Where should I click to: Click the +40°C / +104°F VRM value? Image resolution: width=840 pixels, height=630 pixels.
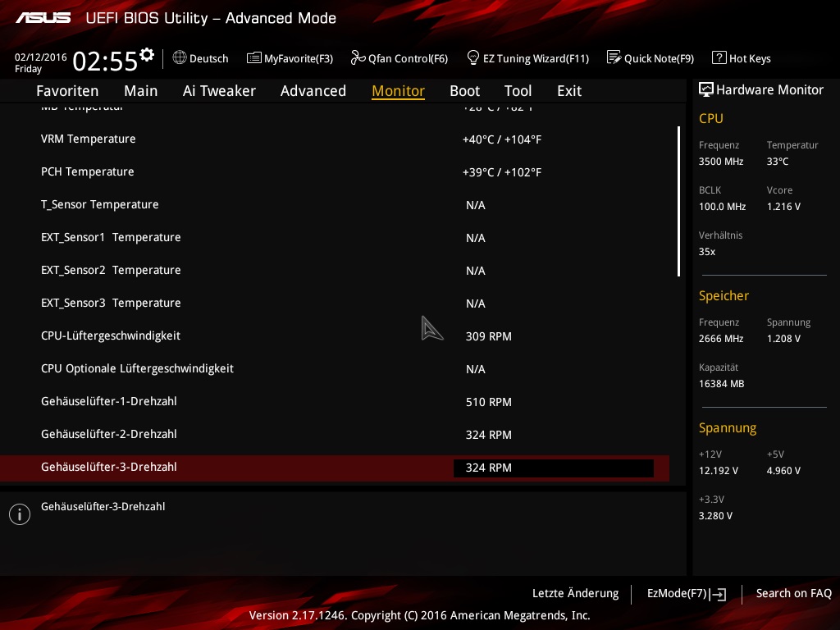point(502,139)
